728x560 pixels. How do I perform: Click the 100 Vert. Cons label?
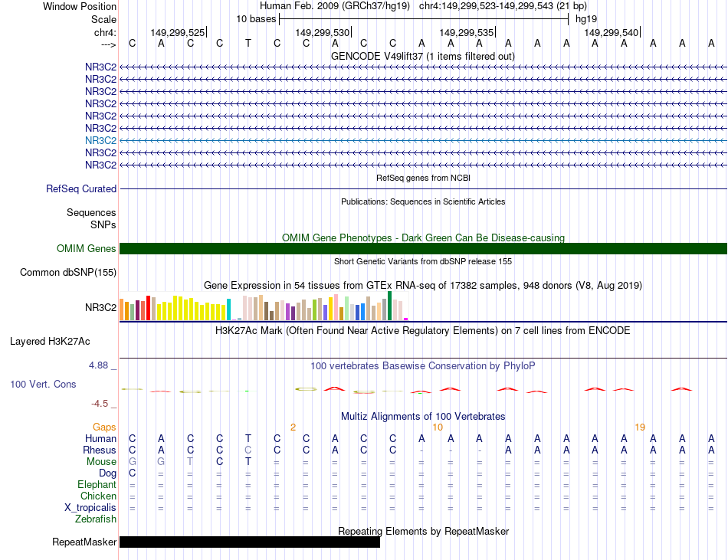[43, 384]
